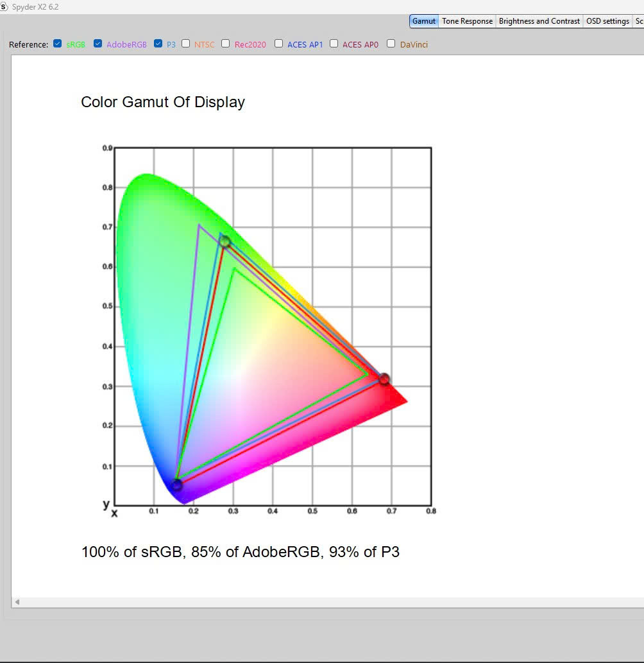The image size is (644, 663).
Task: Click the green primary marker on gamut chart
Action: (225, 242)
